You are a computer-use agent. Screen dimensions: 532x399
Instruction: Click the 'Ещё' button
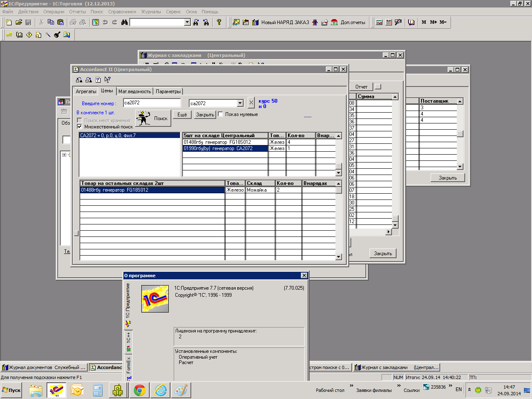tap(182, 115)
